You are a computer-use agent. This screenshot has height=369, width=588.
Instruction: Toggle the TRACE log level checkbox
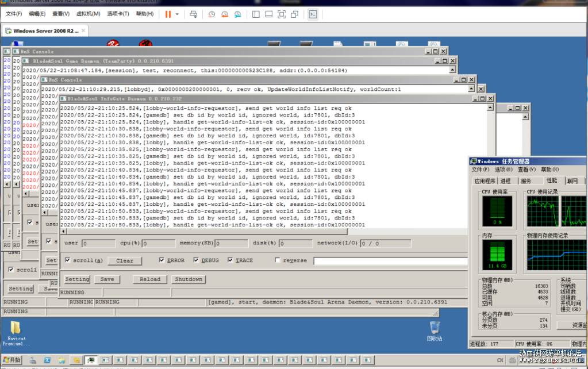(230, 260)
